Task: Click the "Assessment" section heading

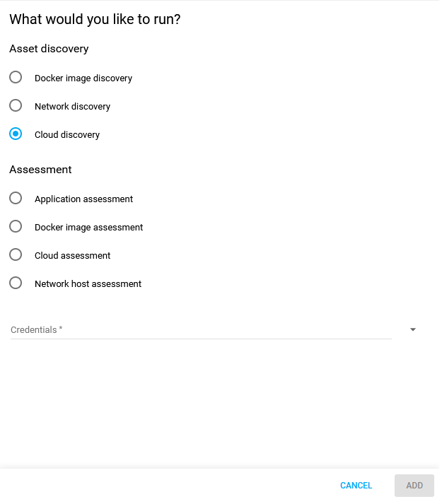Action: [40, 170]
